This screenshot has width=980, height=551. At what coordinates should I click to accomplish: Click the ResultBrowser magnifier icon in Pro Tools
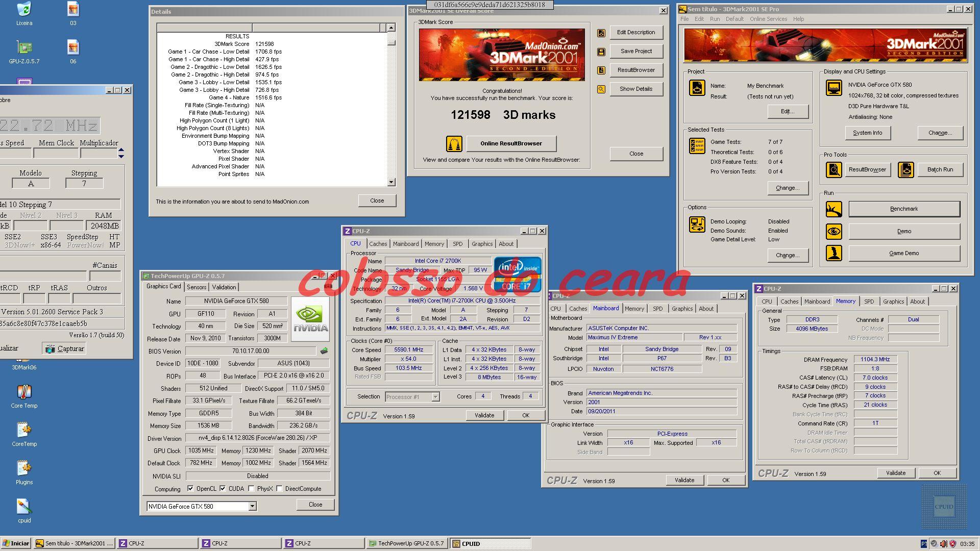(834, 170)
